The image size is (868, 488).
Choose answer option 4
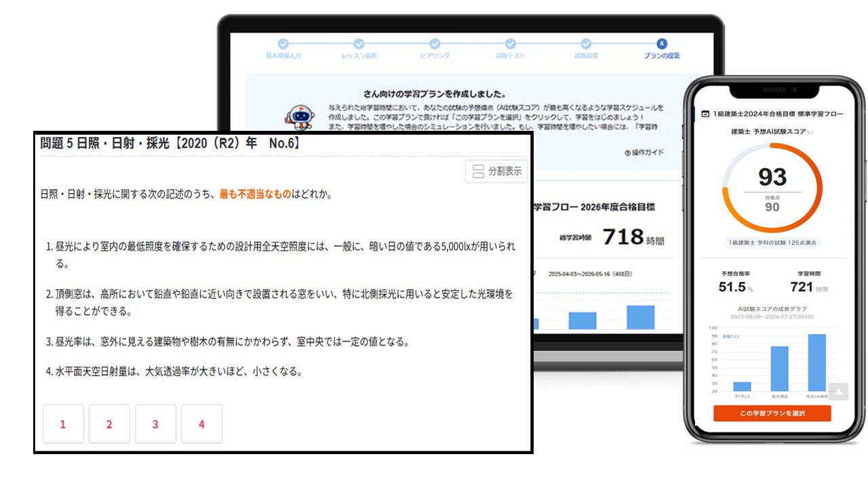coord(201,424)
